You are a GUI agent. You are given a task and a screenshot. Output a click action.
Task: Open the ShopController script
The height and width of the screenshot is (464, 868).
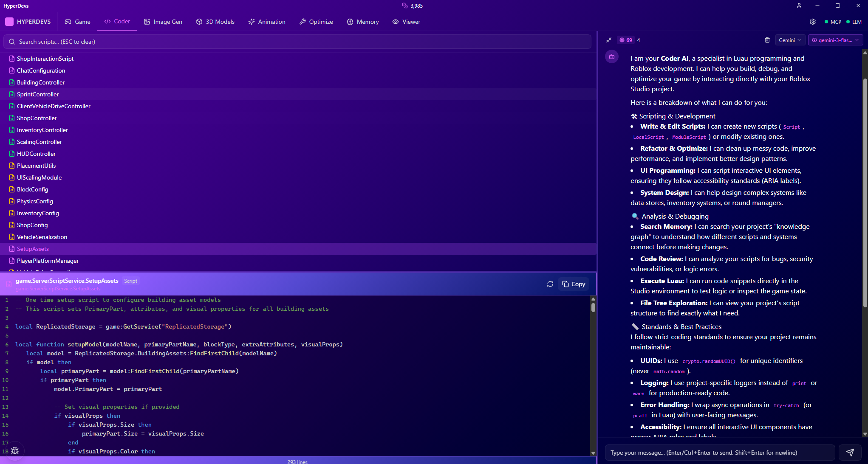(x=297, y=118)
